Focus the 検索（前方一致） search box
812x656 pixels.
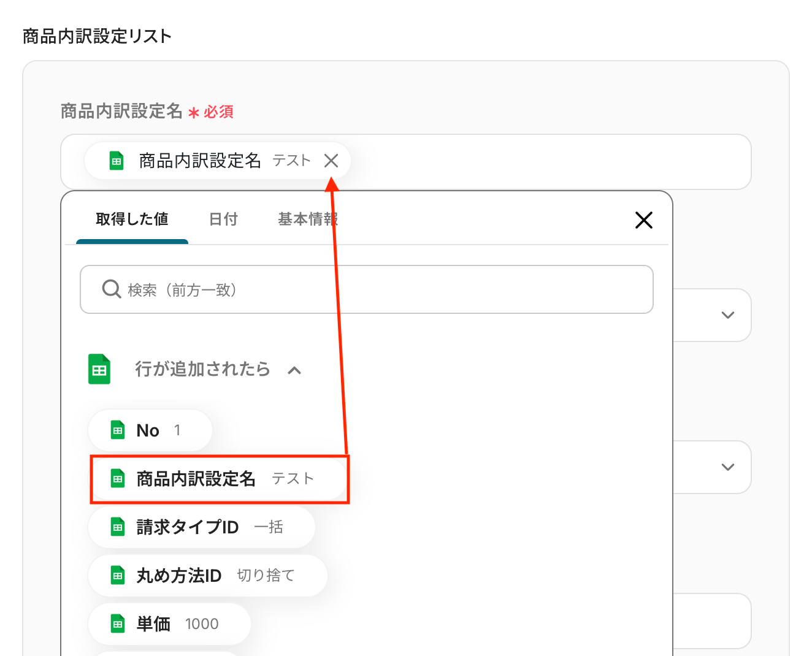(367, 289)
